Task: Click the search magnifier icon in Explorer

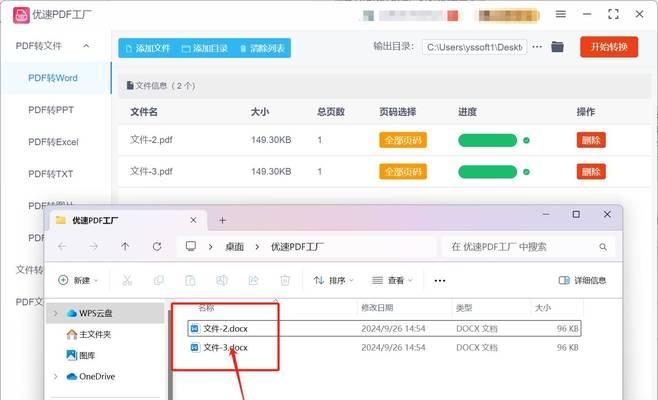Action: (x=603, y=247)
